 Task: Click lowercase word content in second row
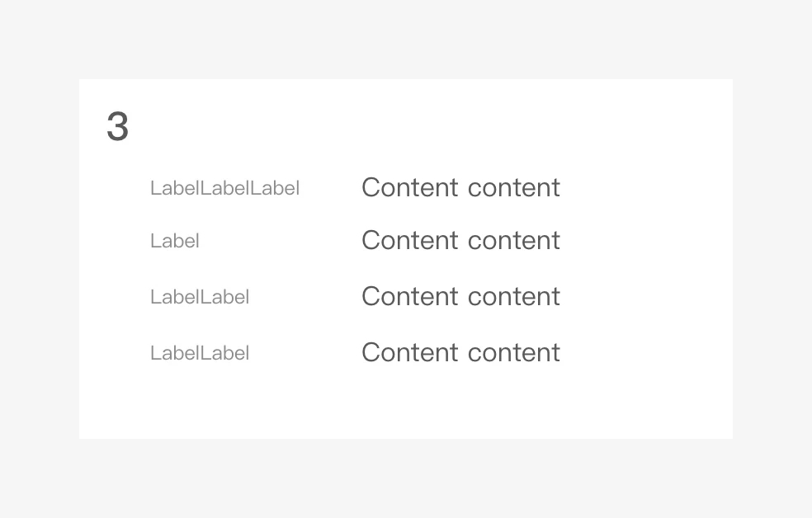click(513, 240)
